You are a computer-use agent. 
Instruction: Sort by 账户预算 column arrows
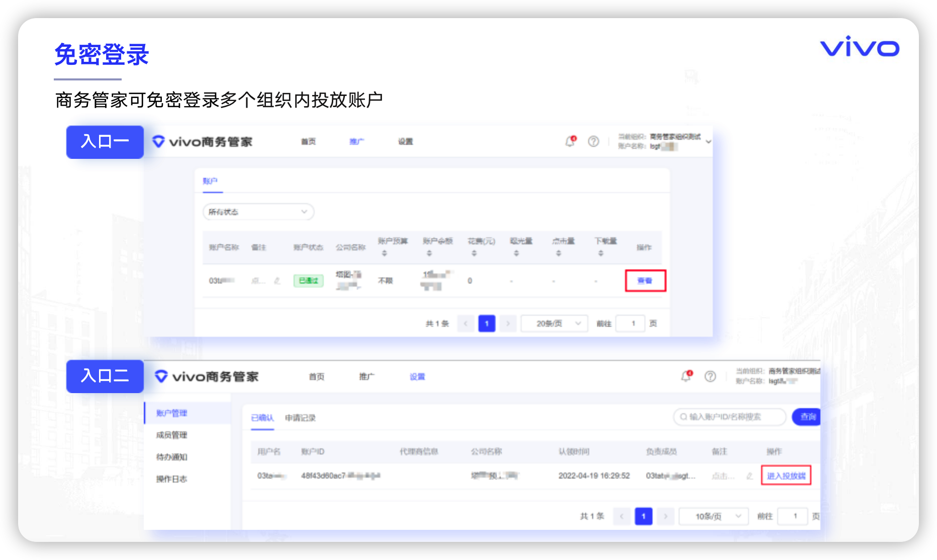pos(385,253)
